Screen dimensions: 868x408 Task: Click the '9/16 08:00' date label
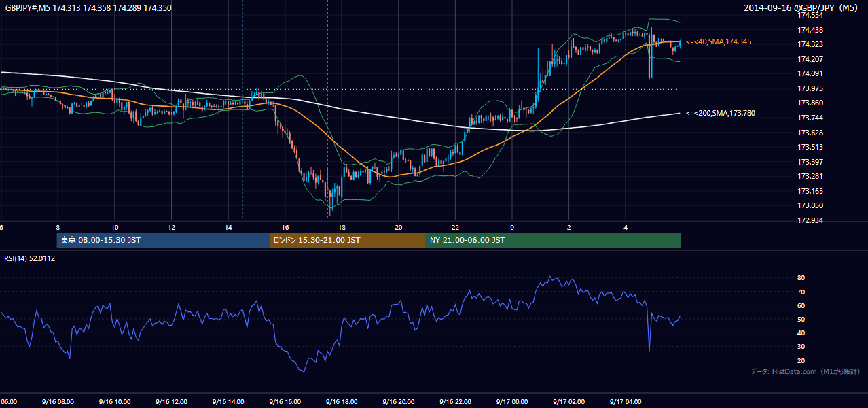pyautogui.click(x=58, y=402)
